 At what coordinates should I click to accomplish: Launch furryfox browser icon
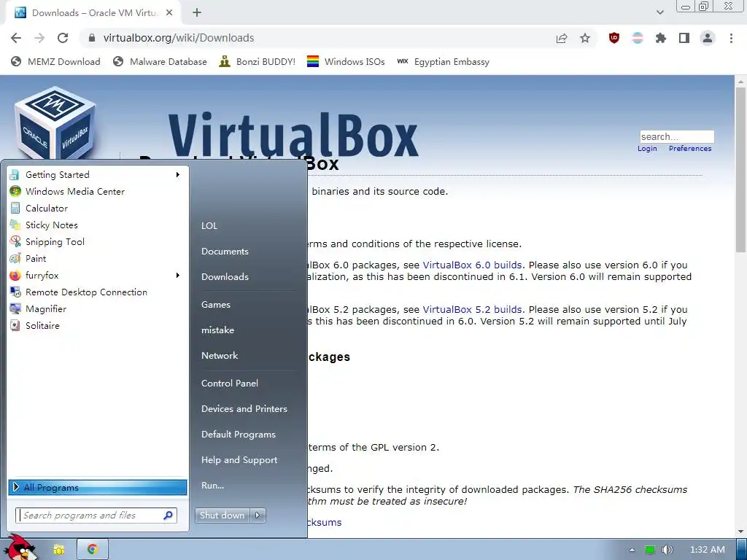point(15,275)
